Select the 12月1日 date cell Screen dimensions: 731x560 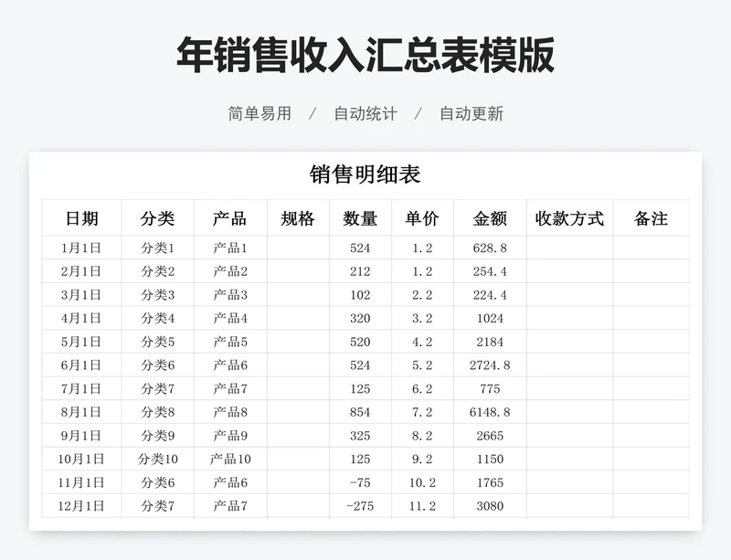(x=81, y=506)
